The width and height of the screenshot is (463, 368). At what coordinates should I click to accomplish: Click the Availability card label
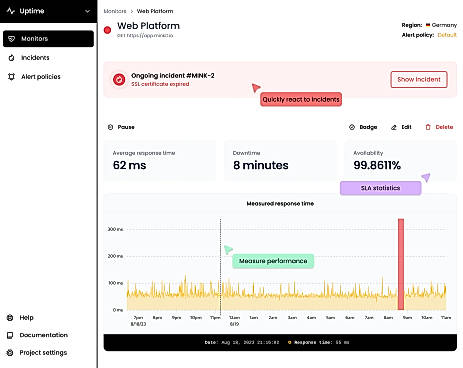click(368, 153)
